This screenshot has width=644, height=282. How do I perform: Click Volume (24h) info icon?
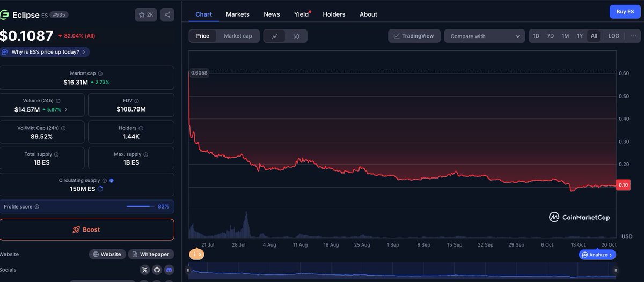pyautogui.click(x=58, y=101)
